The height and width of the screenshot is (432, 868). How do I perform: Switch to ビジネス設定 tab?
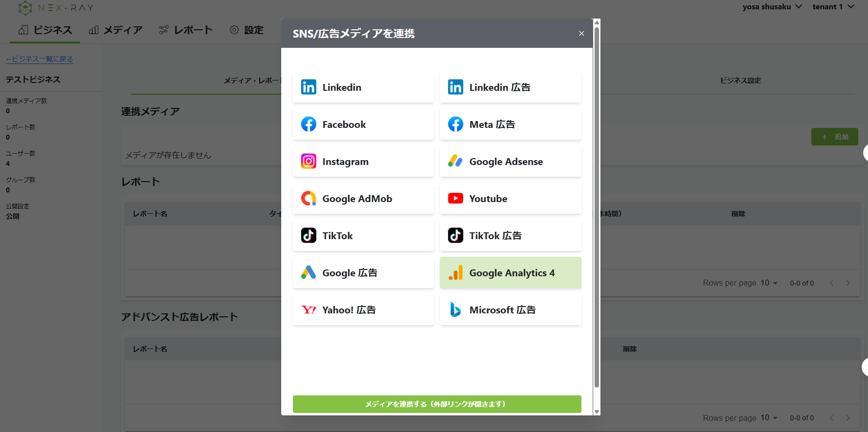[741, 81]
